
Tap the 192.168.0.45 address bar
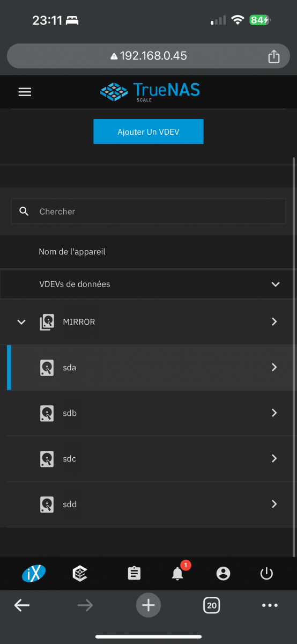[x=148, y=56]
